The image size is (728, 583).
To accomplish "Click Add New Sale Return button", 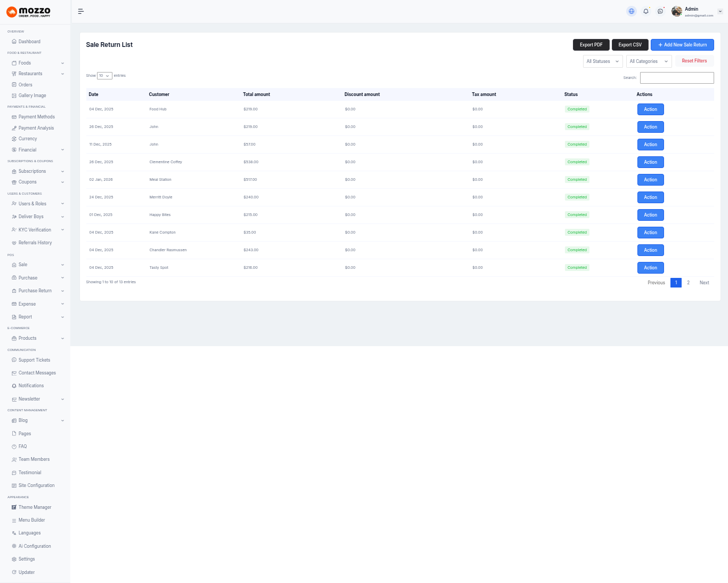I will tap(682, 45).
